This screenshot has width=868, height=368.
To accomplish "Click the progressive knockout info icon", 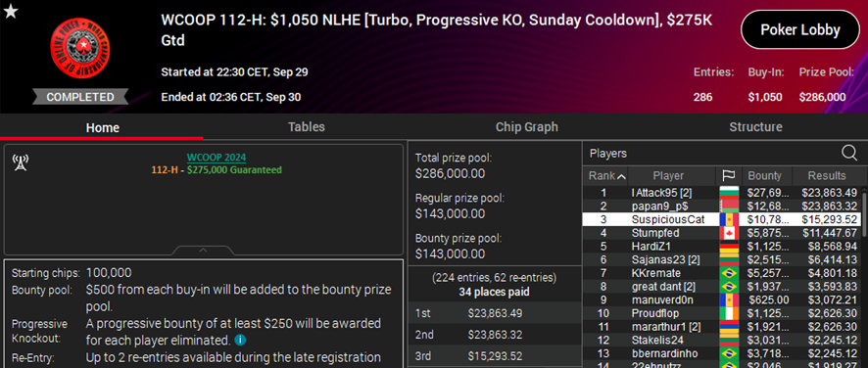I will coord(239,340).
